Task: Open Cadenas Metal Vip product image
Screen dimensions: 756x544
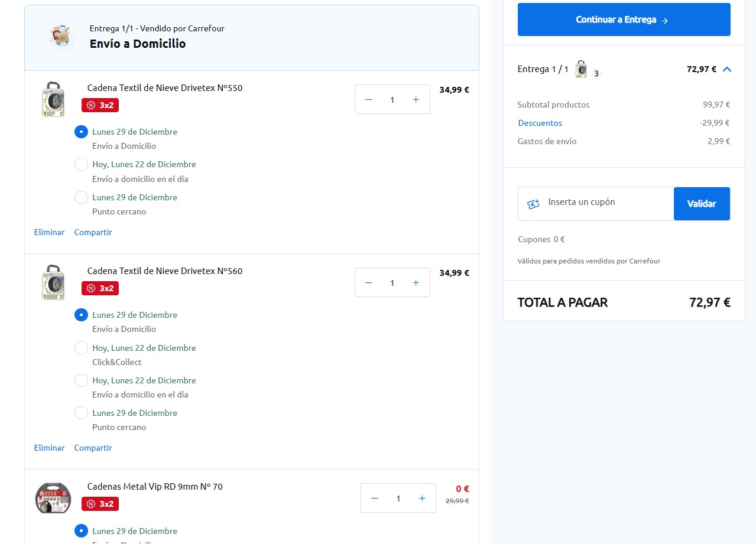Action: pyautogui.click(x=53, y=498)
